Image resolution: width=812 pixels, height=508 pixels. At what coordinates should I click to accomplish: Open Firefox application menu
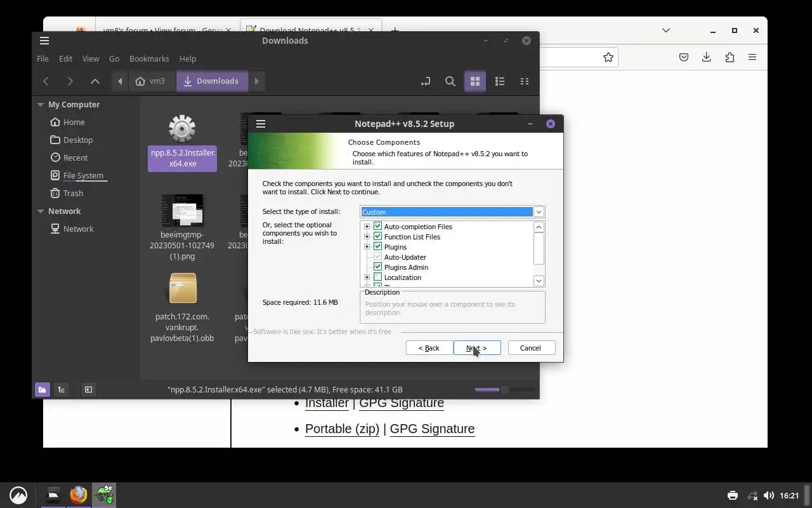click(x=752, y=57)
